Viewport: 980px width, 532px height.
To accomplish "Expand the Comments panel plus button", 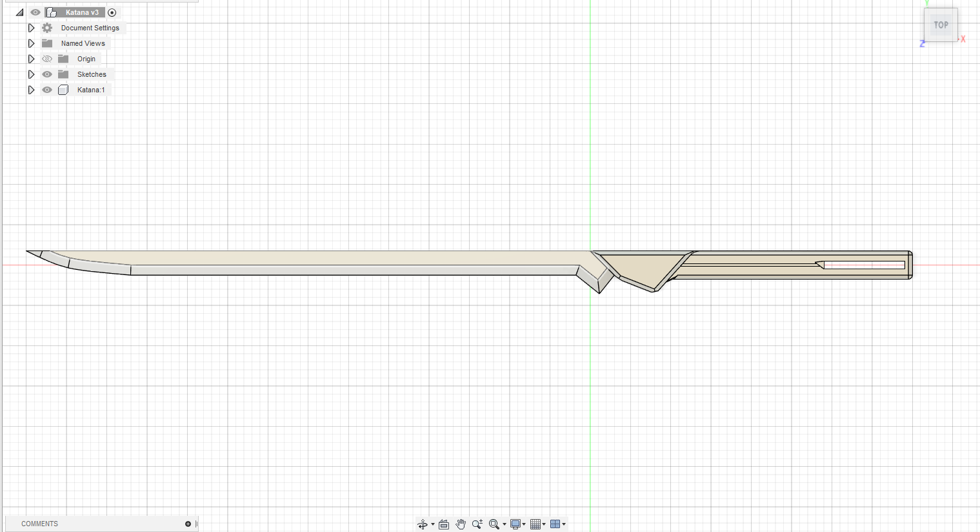I will tap(188, 524).
